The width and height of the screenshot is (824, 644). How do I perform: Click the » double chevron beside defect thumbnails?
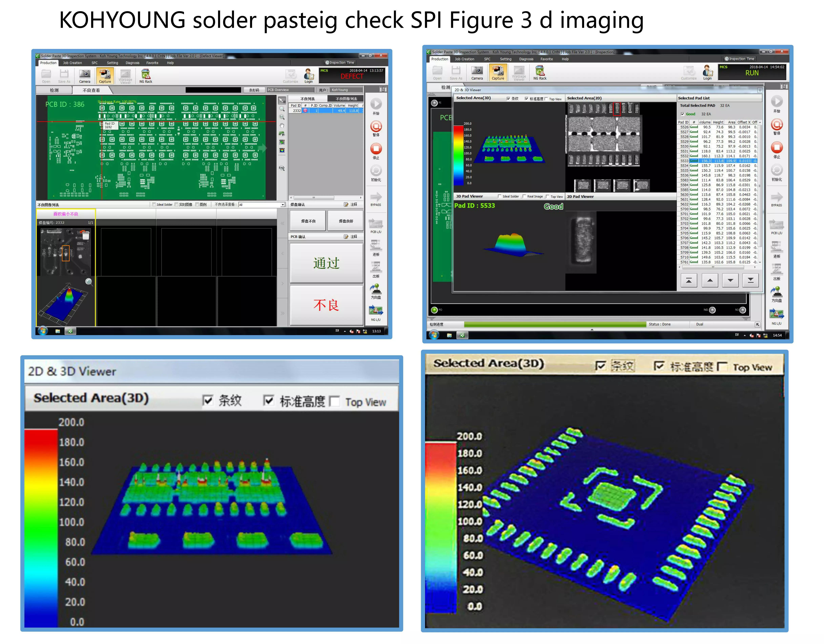tap(282, 313)
